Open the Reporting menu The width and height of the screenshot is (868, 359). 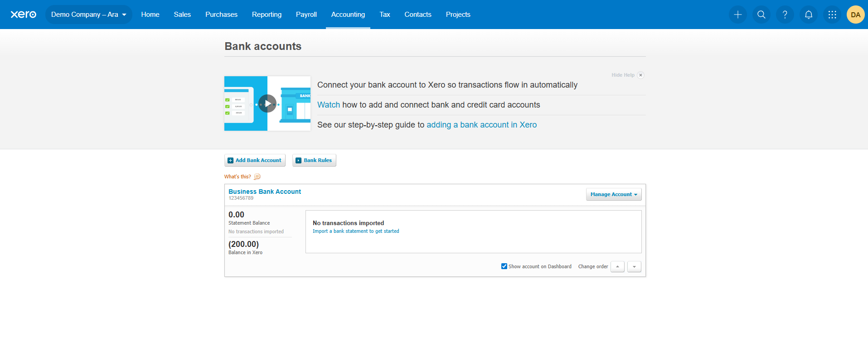(267, 15)
